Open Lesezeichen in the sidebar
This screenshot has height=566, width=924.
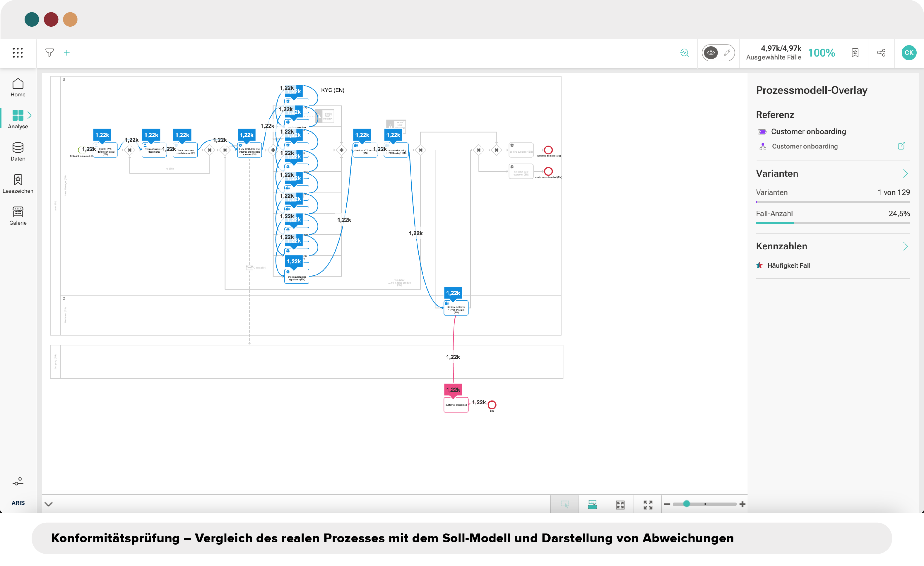[x=18, y=184]
